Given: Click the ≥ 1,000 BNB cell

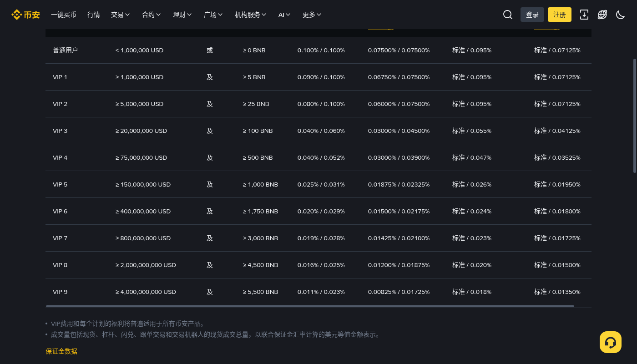Looking at the screenshot, I should pyautogui.click(x=260, y=184).
